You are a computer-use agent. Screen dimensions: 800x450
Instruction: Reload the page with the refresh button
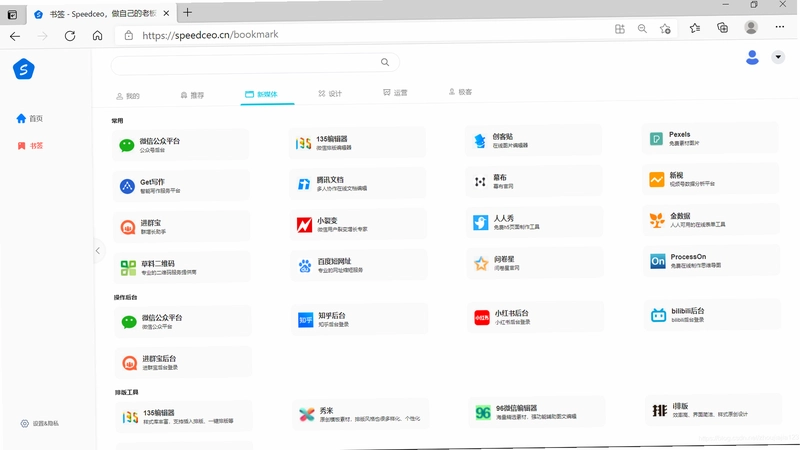70,36
